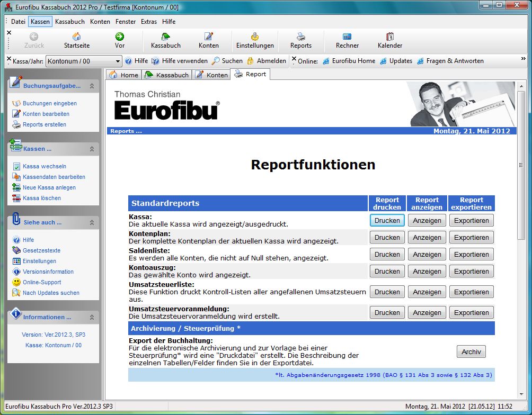The width and height of the screenshot is (532, 415).
Task: Switch to the Konten tab
Action: pos(212,75)
